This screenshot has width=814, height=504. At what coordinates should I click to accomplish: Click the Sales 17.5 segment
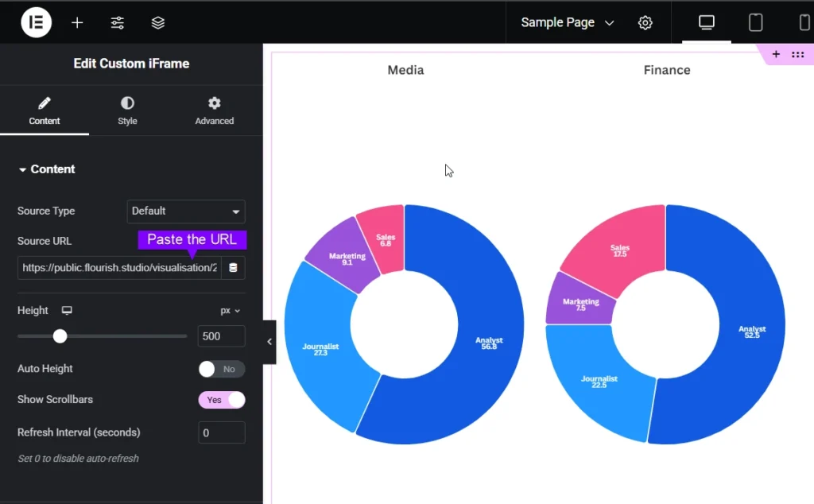[x=620, y=250]
